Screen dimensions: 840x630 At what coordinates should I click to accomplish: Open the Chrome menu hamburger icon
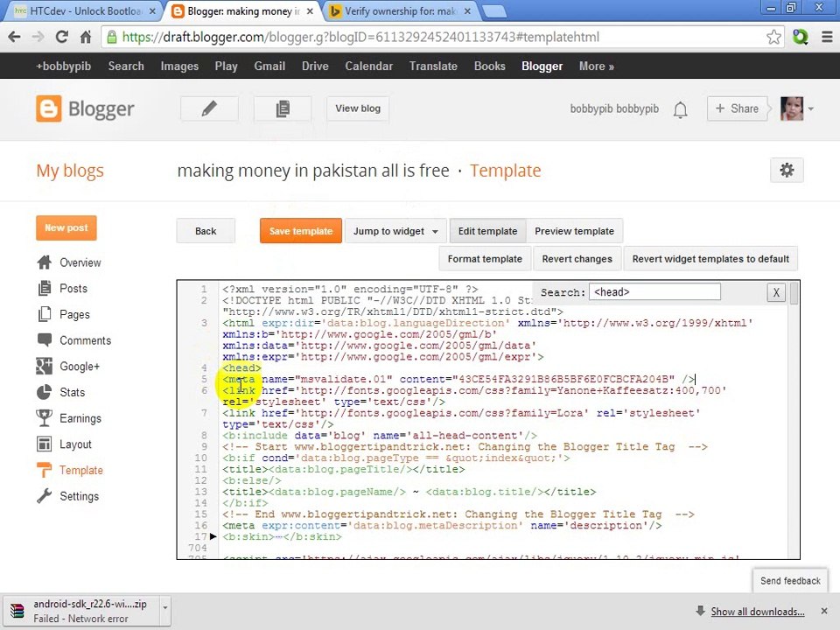click(x=827, y=37)
